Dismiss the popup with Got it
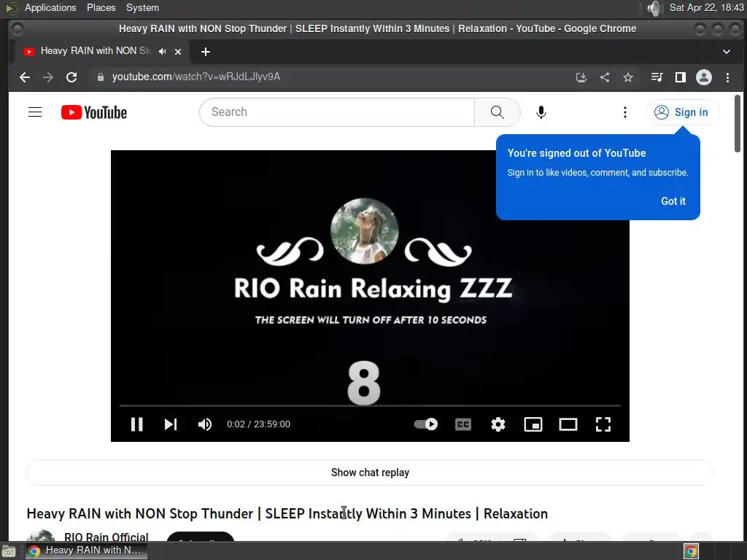747x560 pixels. tap(673, 201)
